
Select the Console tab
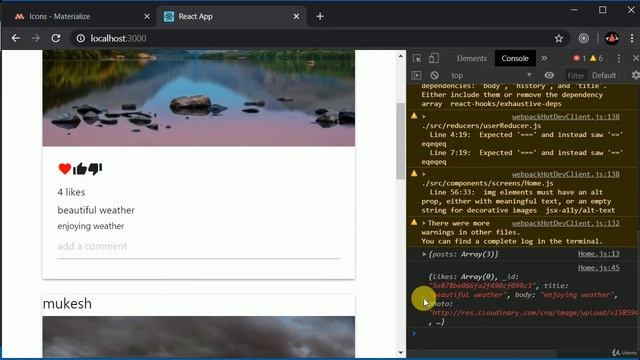coord(515,58)
